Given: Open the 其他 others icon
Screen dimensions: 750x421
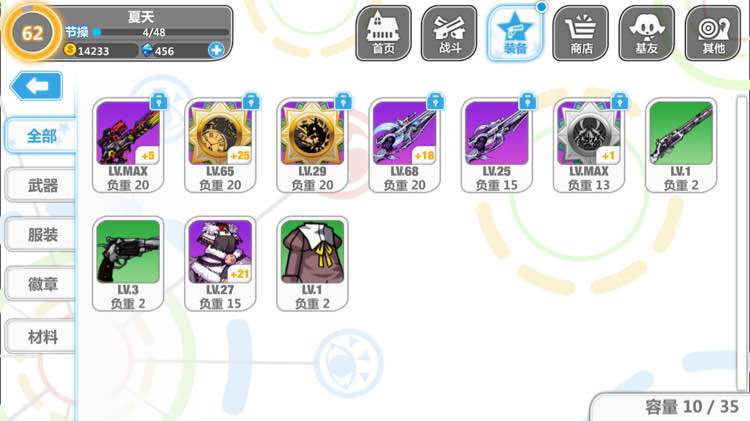Looking at the screenshot, I should (x=713, y=33).
